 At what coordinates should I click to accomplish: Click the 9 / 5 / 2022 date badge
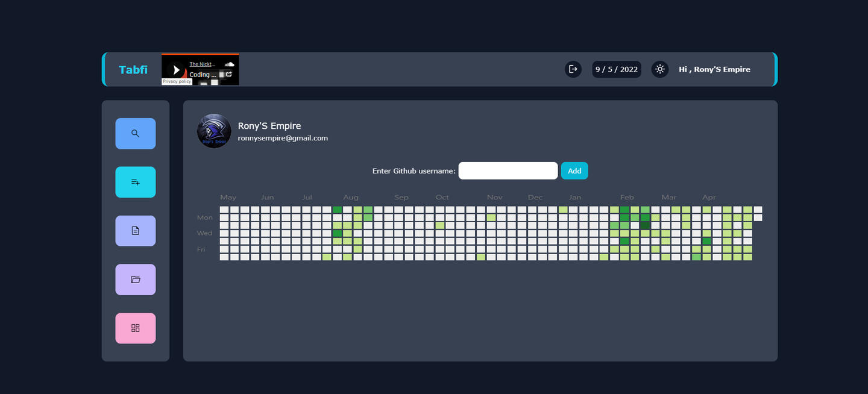616,69
